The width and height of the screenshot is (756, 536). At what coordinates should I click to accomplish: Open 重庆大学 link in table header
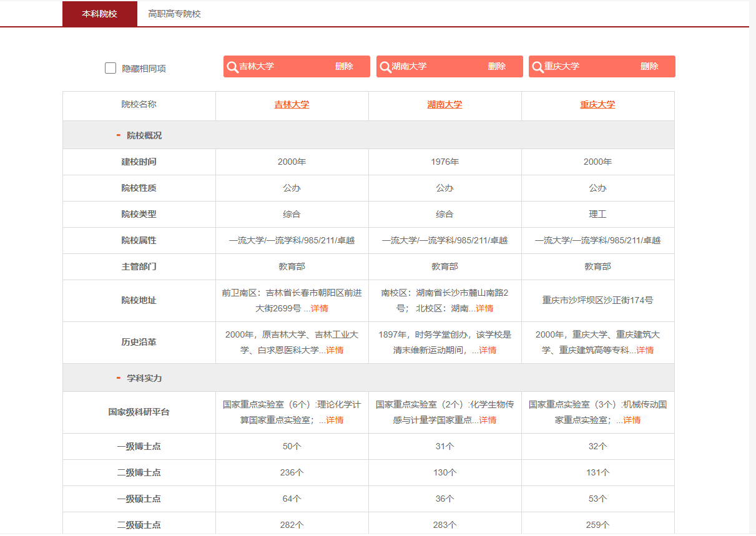[x=597, y=104]
